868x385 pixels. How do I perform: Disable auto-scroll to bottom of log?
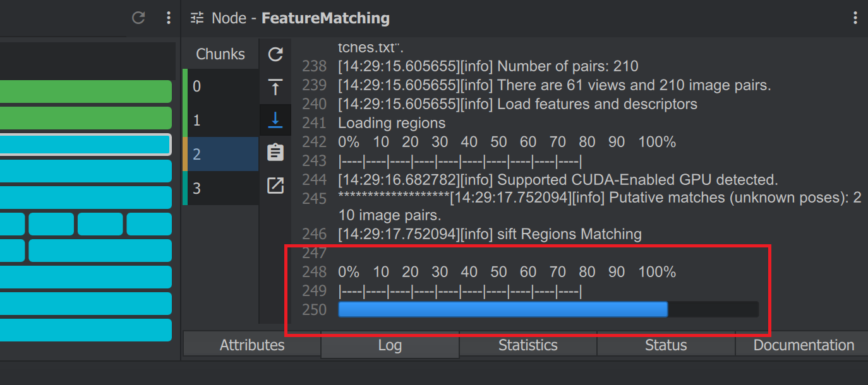pos(275,120)
